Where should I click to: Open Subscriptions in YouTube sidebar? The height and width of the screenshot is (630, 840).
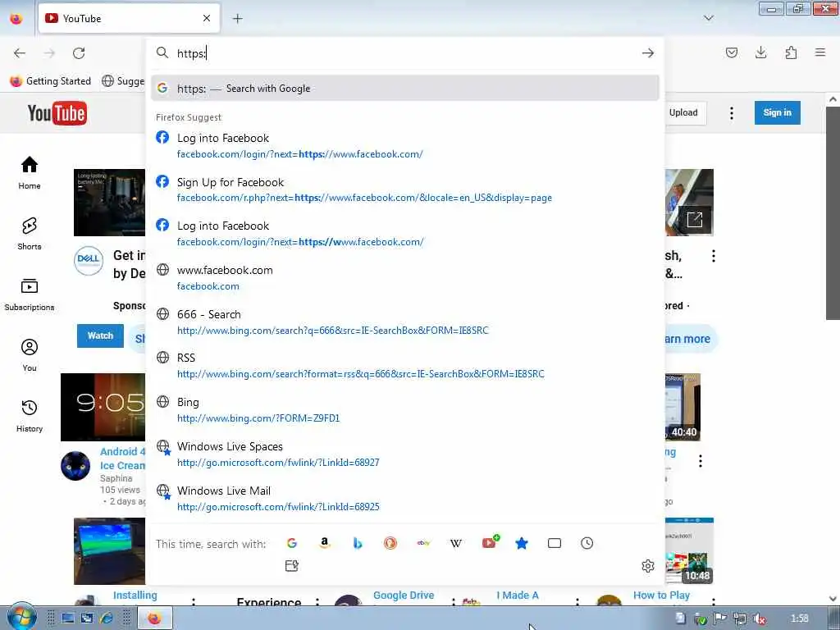30,294
